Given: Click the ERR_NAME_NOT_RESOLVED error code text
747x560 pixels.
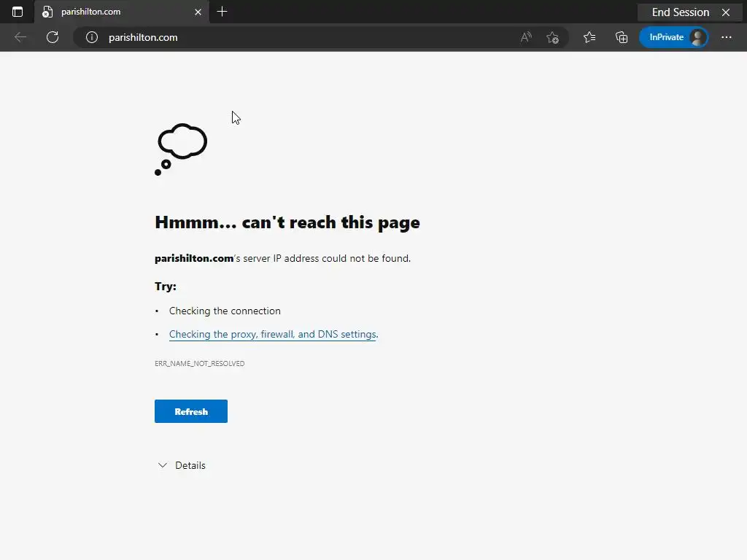Looking at the screenshot, I should (200, 363).
